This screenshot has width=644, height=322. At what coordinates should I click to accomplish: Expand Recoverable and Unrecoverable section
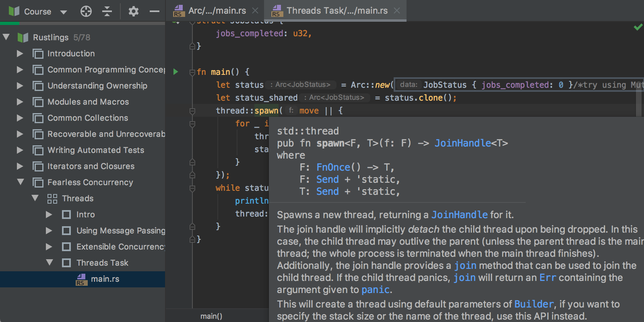(x=20, y=134)
